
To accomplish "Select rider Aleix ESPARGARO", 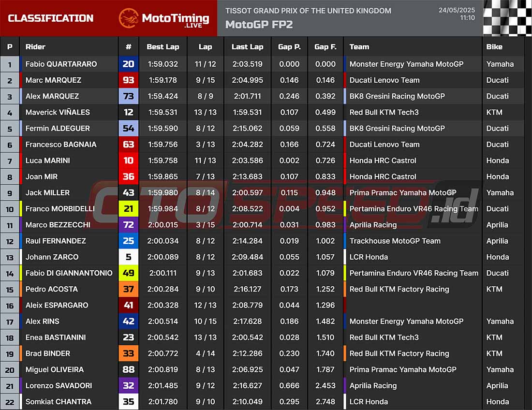I will pyautogui.click(x=57, y=305).
